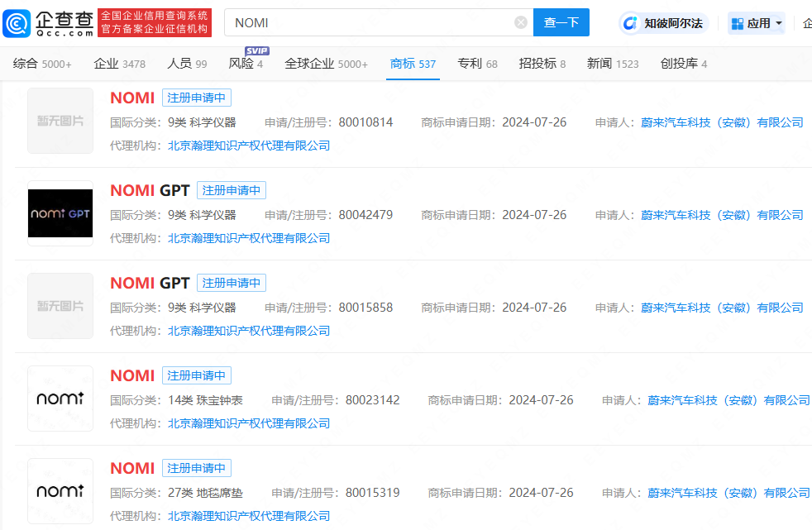Switch to the 企业 tab
812x530 pixels.
click(107, 63)
